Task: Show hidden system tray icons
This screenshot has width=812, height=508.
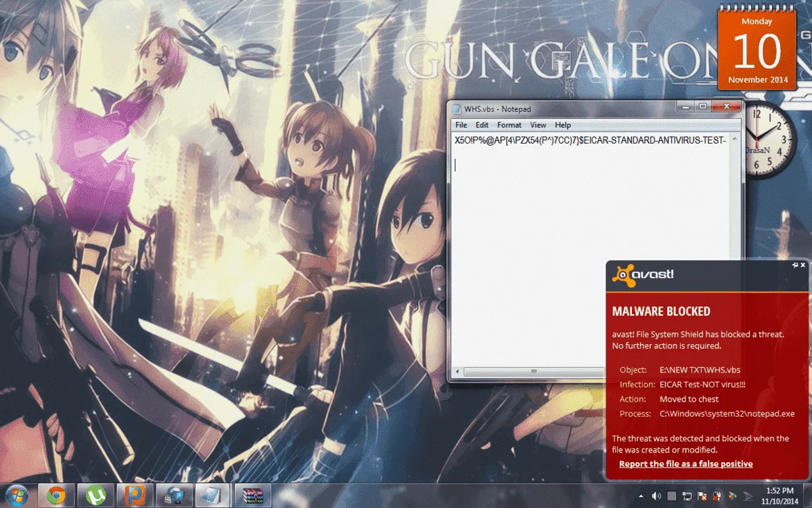Action: tap(641, 495)
